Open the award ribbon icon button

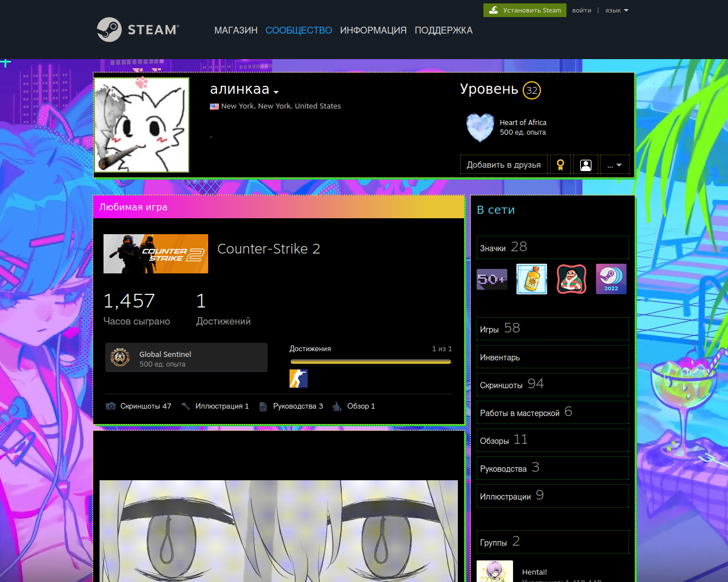[560, 165]
